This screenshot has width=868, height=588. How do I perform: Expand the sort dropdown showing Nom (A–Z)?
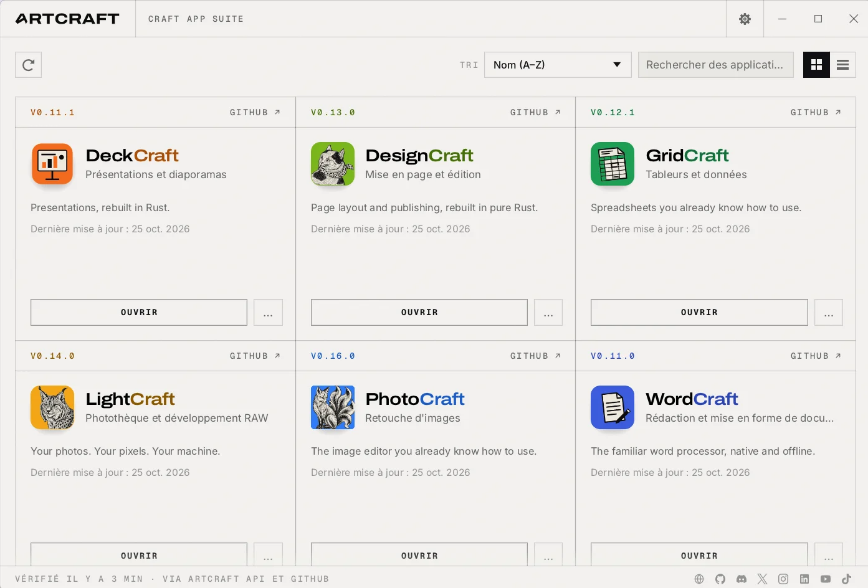point(558,65)
